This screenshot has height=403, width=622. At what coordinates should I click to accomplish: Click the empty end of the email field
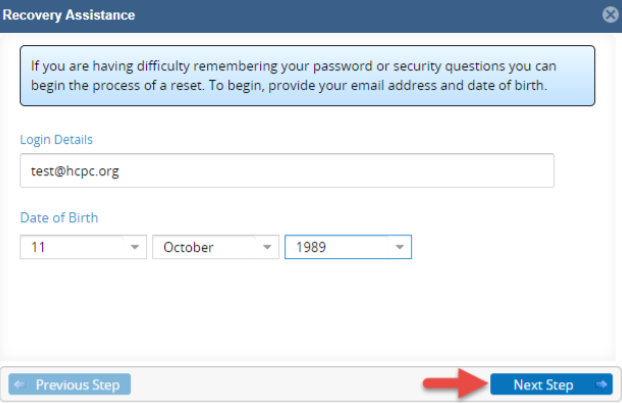[337, 171]
